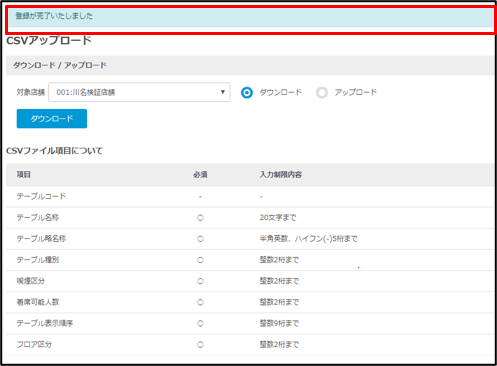Click the required circle for フロア区分
The image size is (497, 366).
(x=200, y=344)
